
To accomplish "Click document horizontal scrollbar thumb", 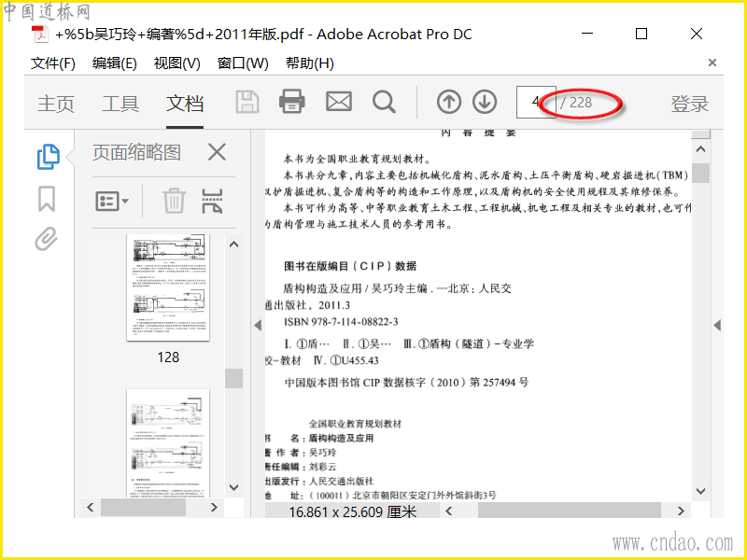I will point(570,511).
